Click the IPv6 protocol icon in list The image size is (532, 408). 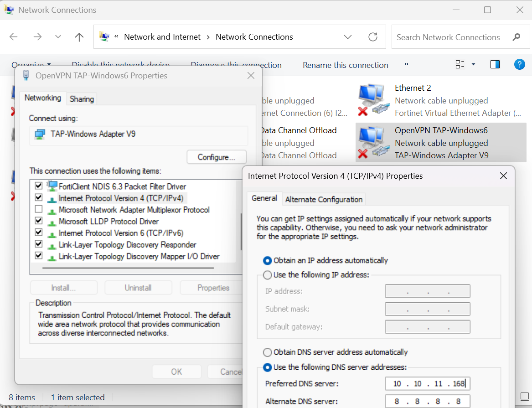click(52, 234)
